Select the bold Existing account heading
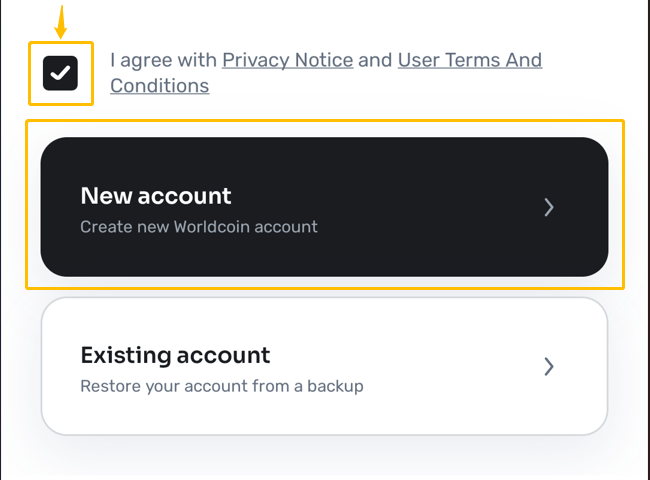The width and height of the screenshot is (650, 480). 175,355
